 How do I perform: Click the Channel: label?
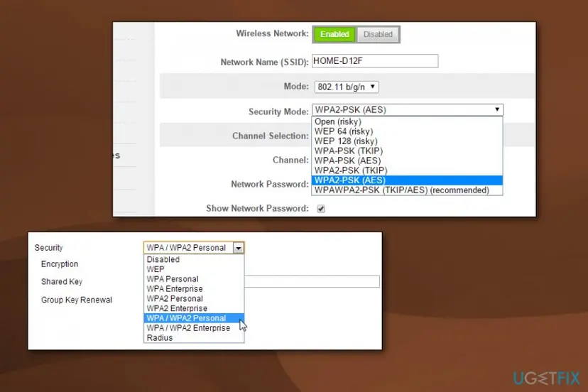[x=290, y=160]
